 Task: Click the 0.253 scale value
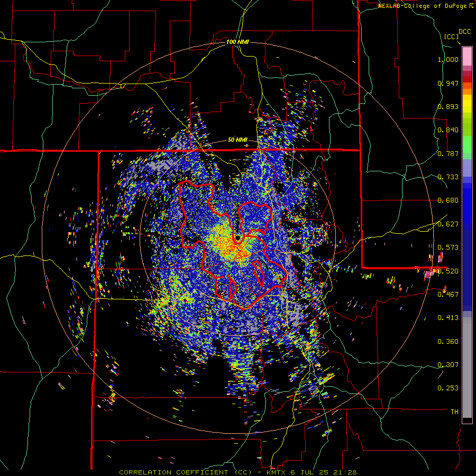click(x=448, y=388)
